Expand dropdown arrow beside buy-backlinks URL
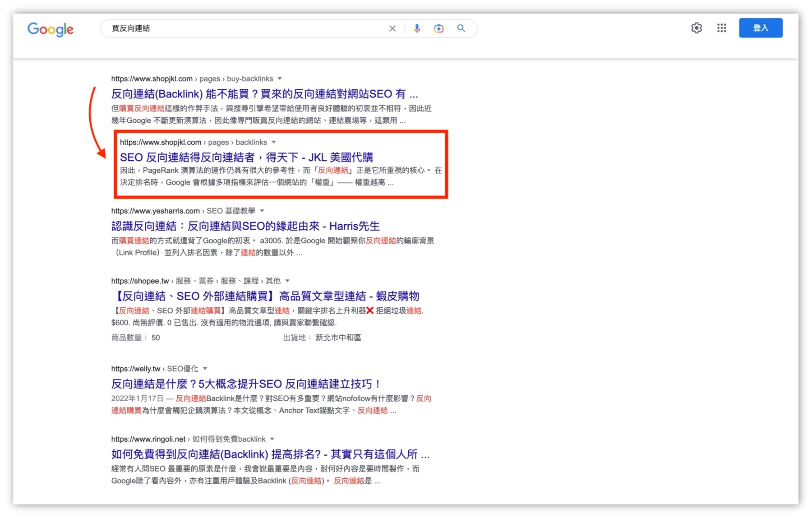The width and height of the screenshot is (812, 518). click(280, 79)
